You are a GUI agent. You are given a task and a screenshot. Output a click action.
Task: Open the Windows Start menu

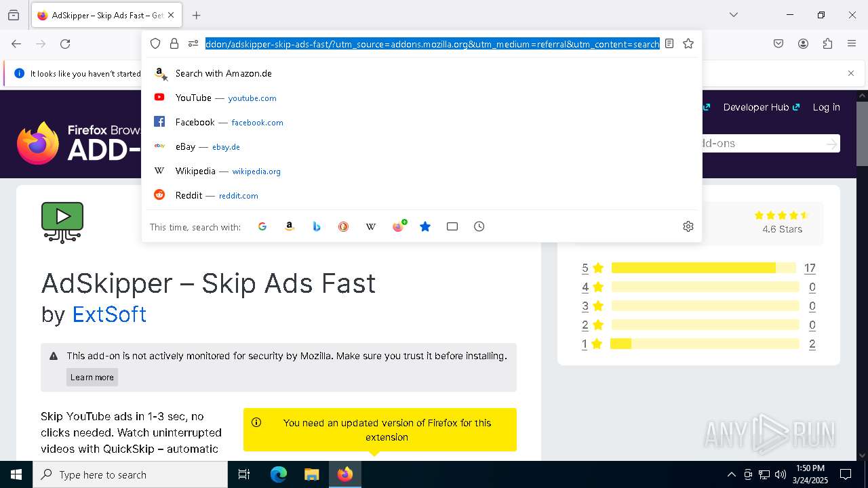16,474
